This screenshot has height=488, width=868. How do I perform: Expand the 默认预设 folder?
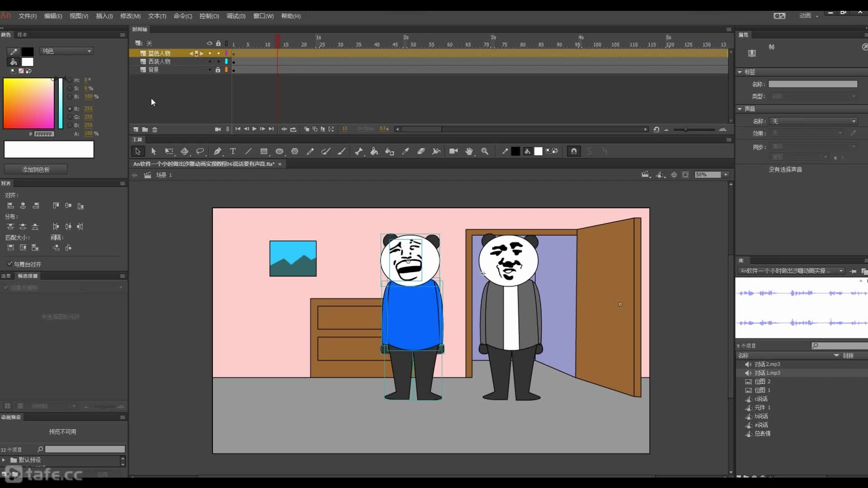4,460
